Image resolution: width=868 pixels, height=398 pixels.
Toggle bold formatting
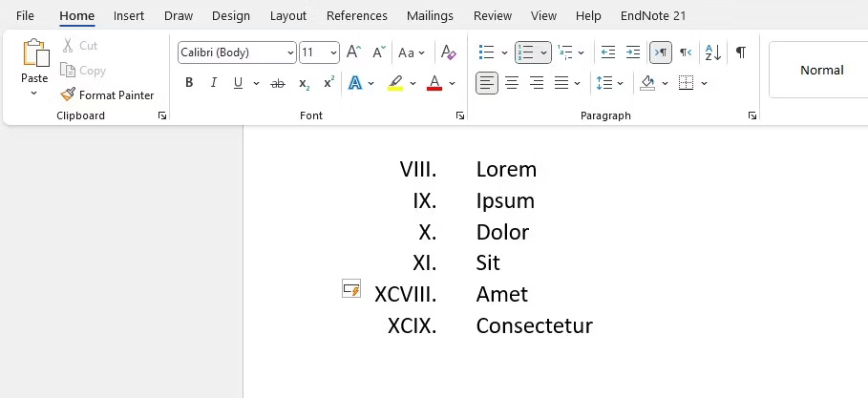tap(189, 83)
